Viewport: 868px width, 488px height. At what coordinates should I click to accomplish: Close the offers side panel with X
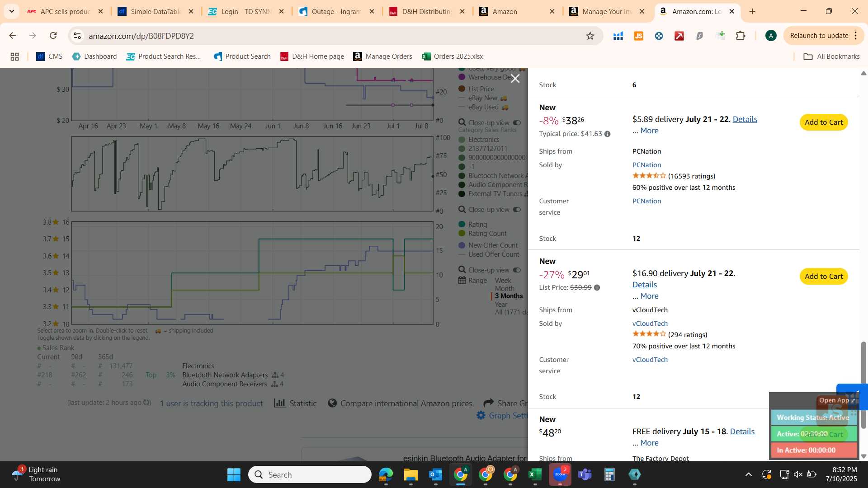[x=515, y=79]
